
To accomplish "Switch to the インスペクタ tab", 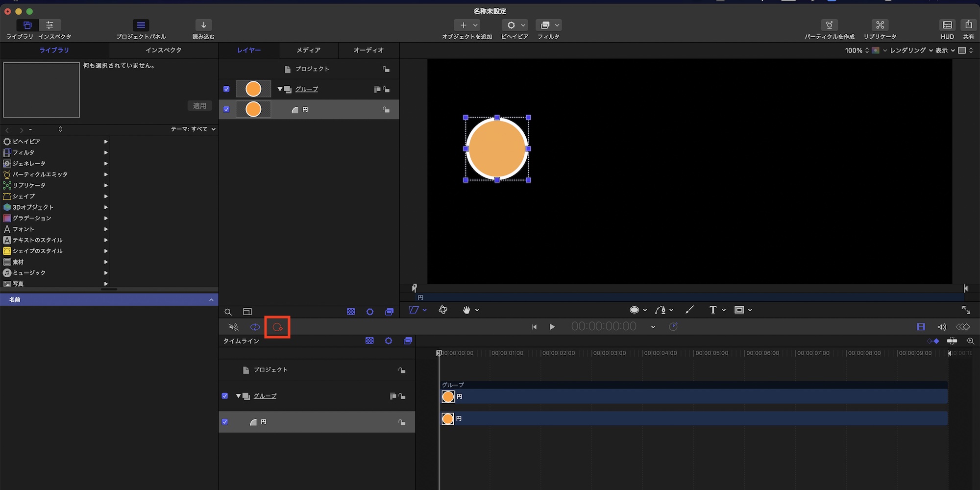I will (x=163, y=50).
